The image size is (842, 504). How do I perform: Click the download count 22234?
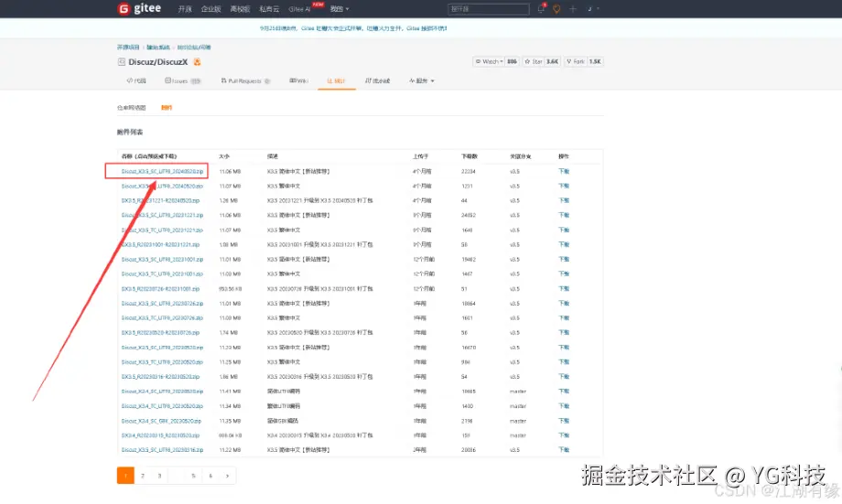point(469,172)
